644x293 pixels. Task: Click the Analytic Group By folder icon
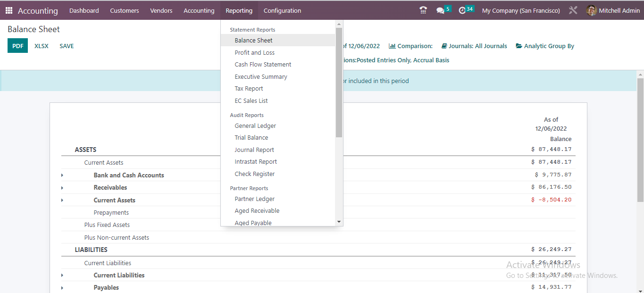click(518, 46)
